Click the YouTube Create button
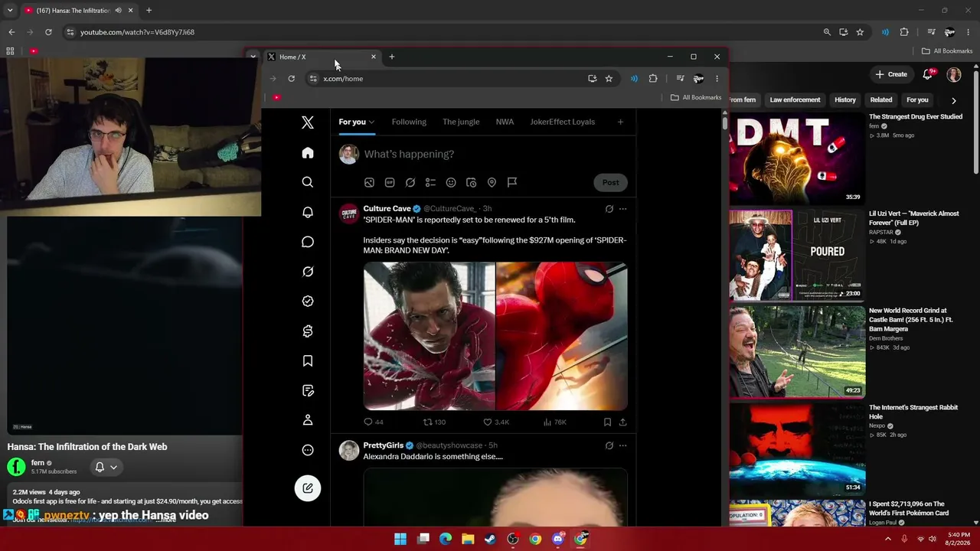Image resolution: width=980 pixels, height=551 pixels. coord(891,74)
